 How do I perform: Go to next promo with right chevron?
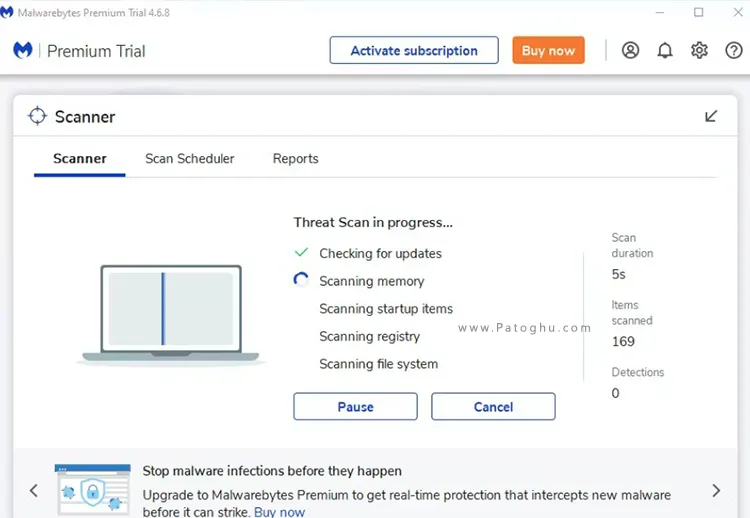pyautogui.click(x=716, y=490)
